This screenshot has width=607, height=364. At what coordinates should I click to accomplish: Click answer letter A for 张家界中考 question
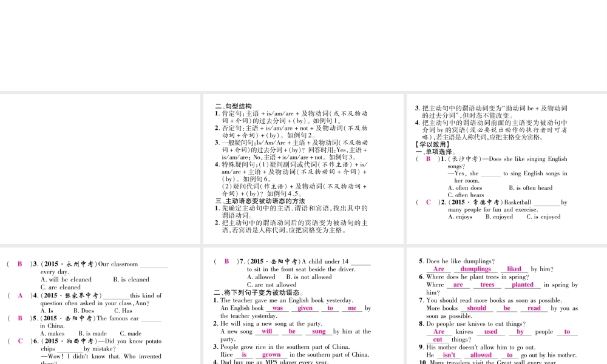point(20,295)
